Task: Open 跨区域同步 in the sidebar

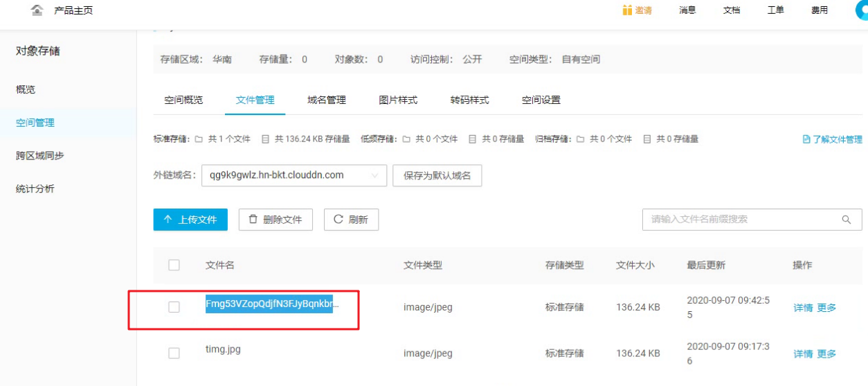Action: [x=40, y=155]
